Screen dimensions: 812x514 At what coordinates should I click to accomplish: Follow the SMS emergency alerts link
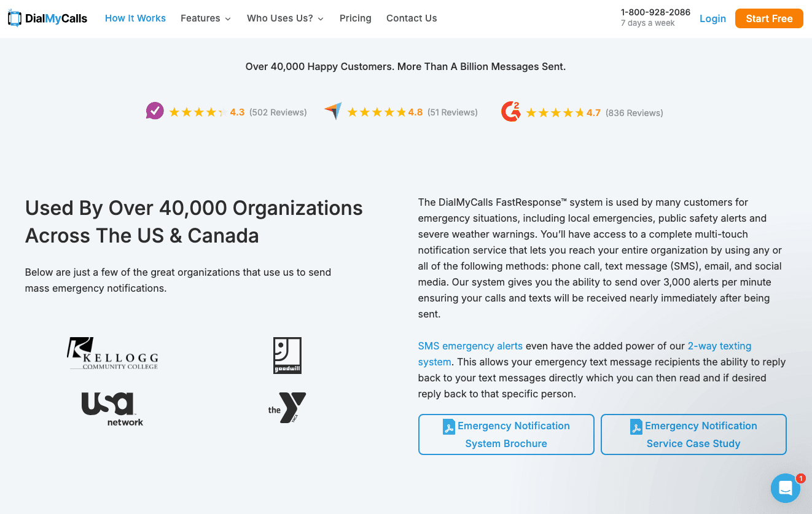(x=470, y=346)
